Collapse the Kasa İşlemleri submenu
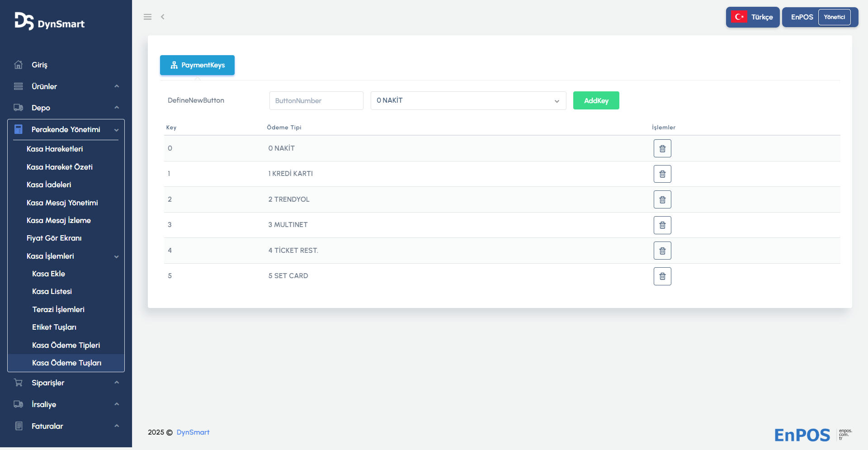The image size is (868, 450). [72, 256]
